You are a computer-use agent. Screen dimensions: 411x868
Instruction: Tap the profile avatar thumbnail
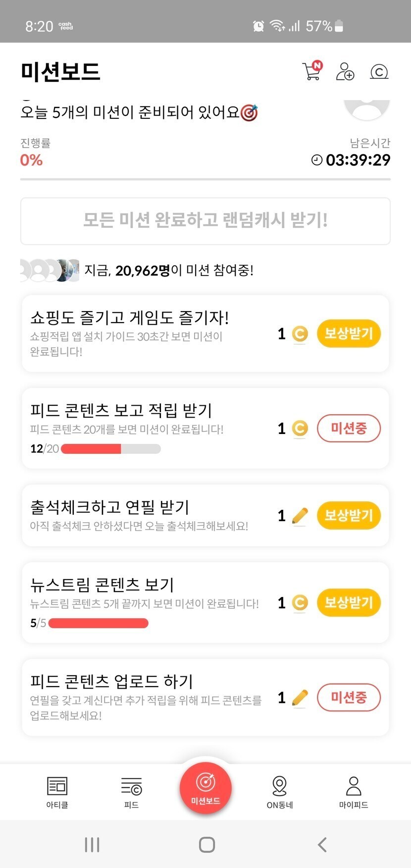point(367,108)
